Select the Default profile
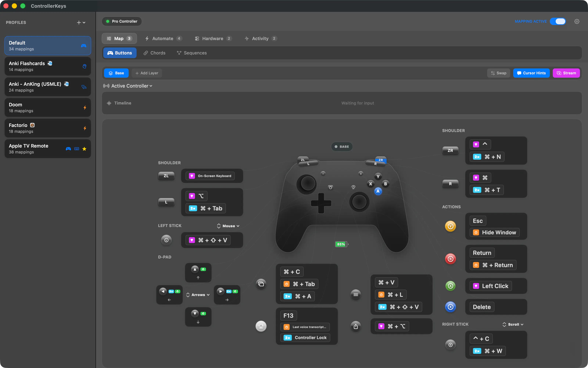Image resolution: width=588 pixels, height=368 pixels. (x=48, y=46)
